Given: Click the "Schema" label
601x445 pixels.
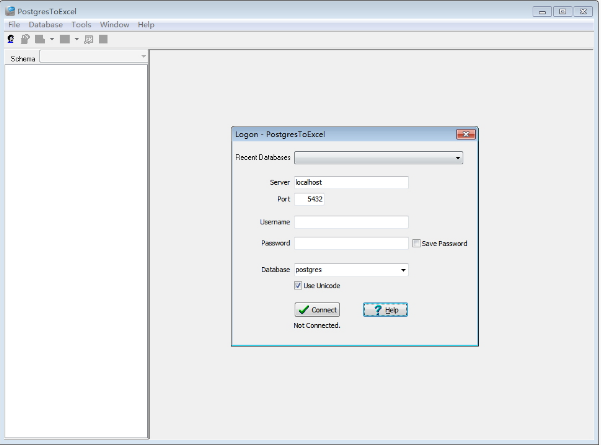Looking at the screenshot, I should 23,59.
